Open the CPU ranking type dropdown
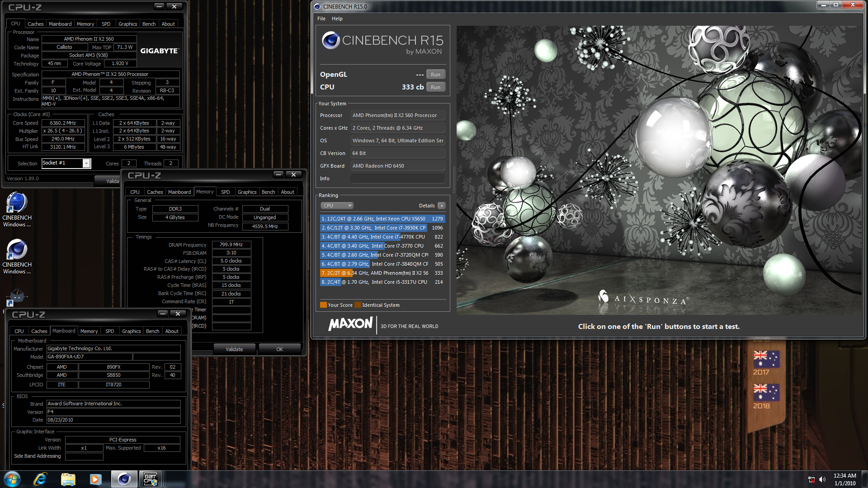The image size is (868, 488). (x=337, y=206)
